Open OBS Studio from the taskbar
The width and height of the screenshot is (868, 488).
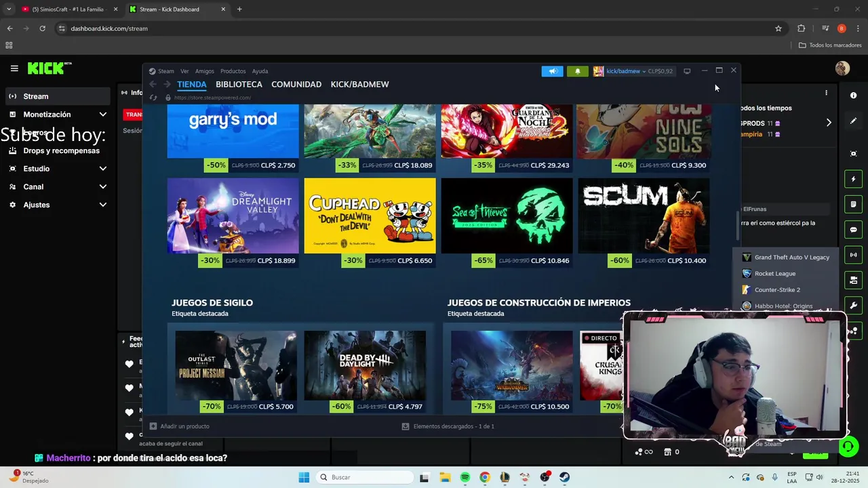click(x=545, y=477)
